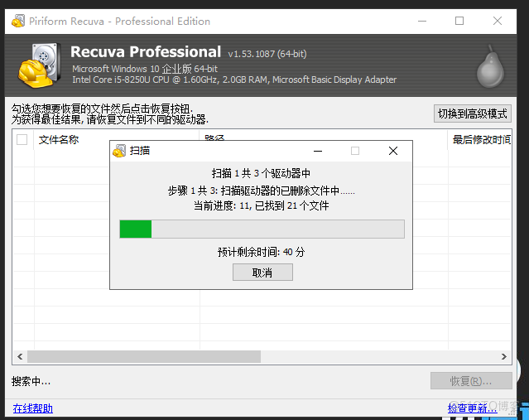Click the Recuva hard drive helmet logo
This screenshot has height=420, width=529.
click(40, 65)
